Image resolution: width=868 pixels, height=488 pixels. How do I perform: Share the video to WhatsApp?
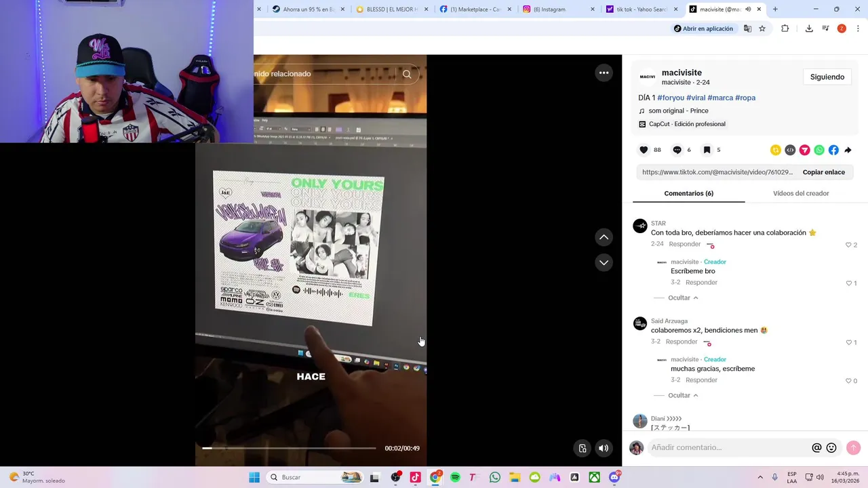(x=819, y=150)
